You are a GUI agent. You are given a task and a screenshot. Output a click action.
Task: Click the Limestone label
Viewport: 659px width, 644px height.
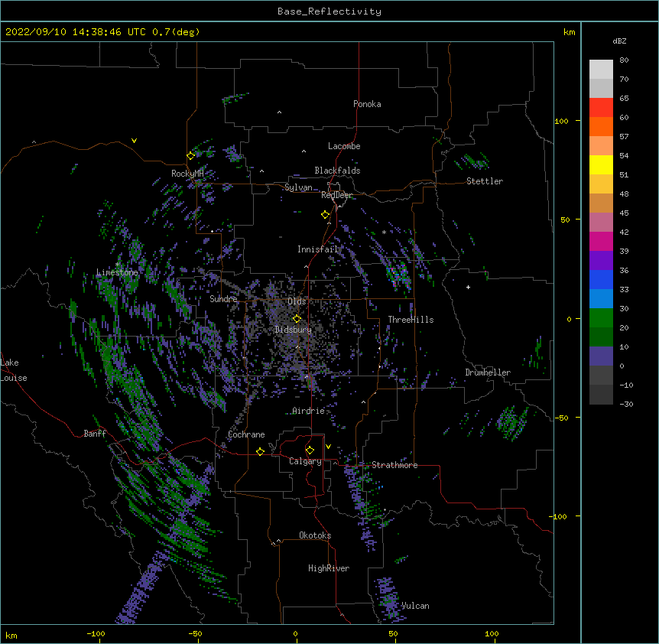(x=117, y=272)
